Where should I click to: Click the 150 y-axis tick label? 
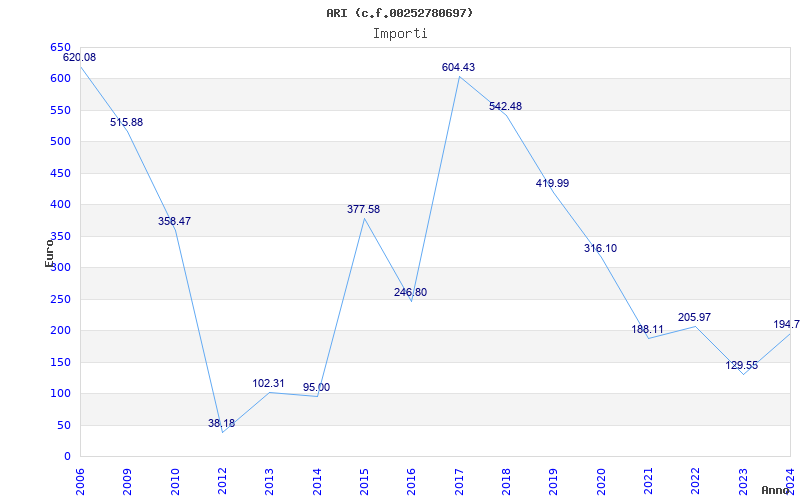(x=60, y=362)
